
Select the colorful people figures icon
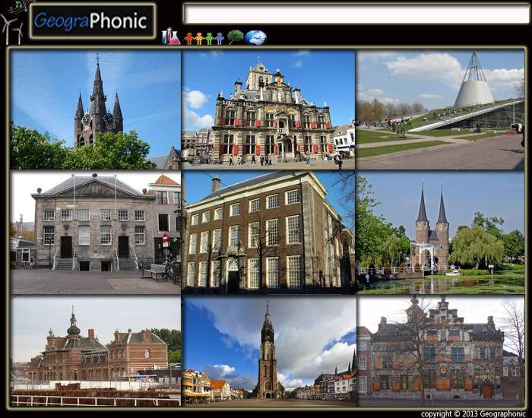click(x=204, y=38)
